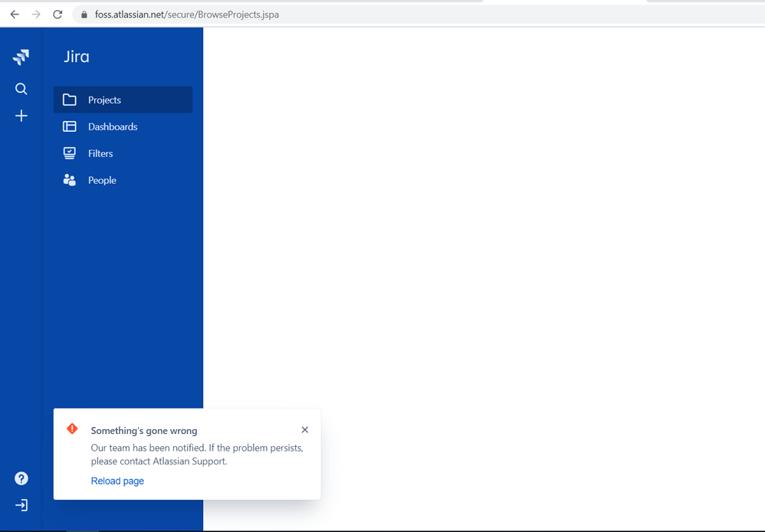Click the Dashboards layout icon
765x532 pixels.
(x=69, y=126)
